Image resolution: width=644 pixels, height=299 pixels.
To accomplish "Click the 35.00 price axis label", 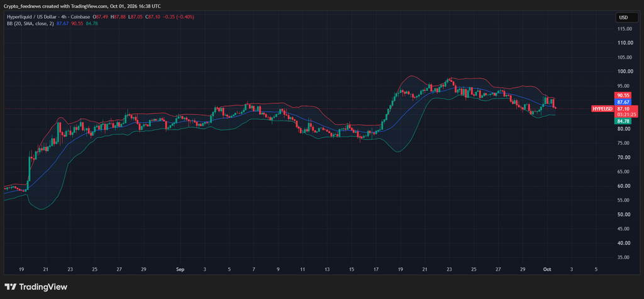I will (x=624, y=258).
